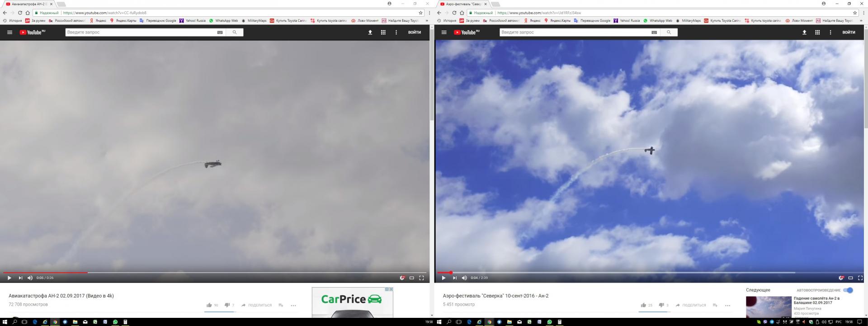Open Яндекс.Карты bookmark in left window

123,21
